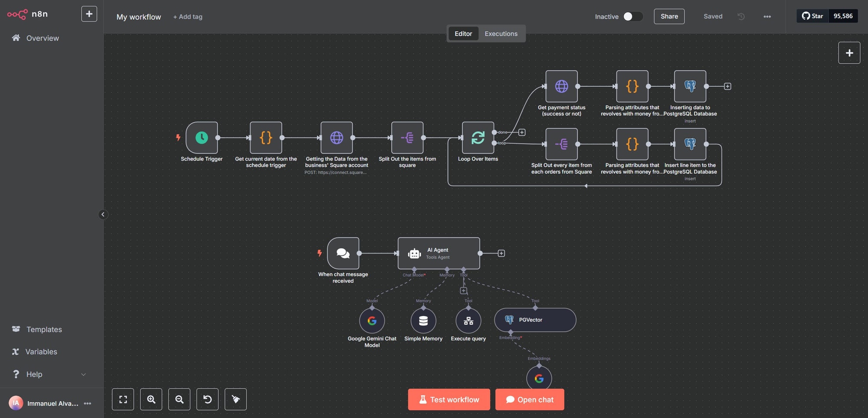Click the GitHub star count 95,586
The height and width of the screenshot is (418, 868).
[843, 16]
